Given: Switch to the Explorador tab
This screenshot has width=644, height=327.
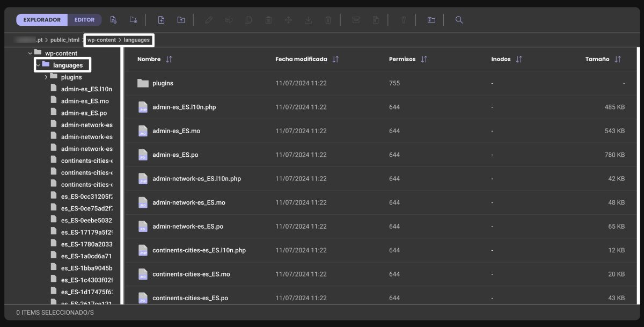Looking at the screenshot, I should (x=42, y=20).
